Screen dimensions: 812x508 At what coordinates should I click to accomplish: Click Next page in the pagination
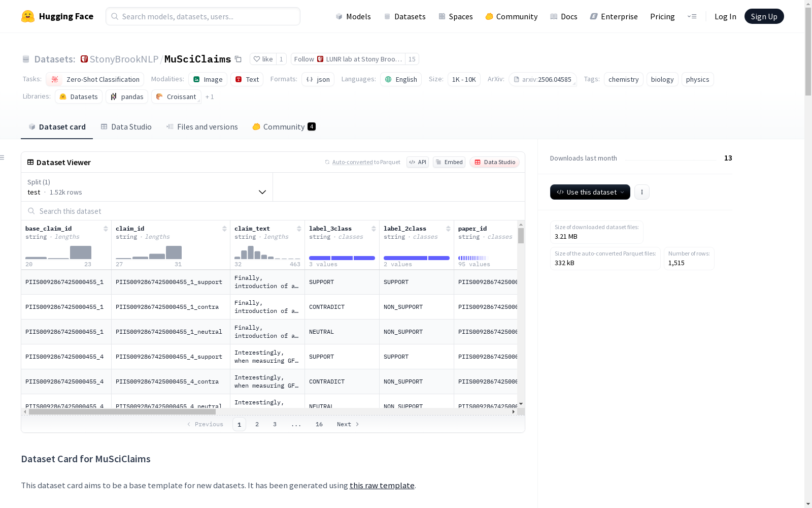point(348,424)
